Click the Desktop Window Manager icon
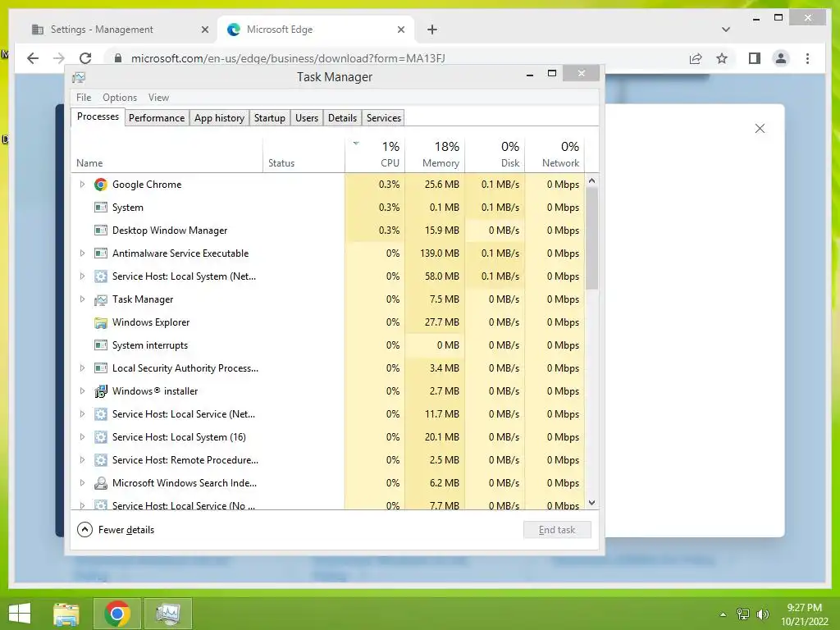The image size is (840, 630). (100, 231)
